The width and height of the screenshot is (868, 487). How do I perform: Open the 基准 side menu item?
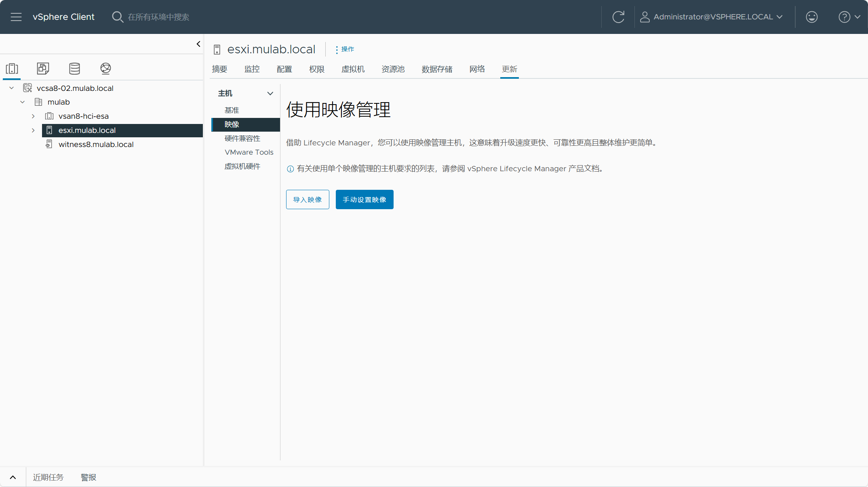click(232, 110)
